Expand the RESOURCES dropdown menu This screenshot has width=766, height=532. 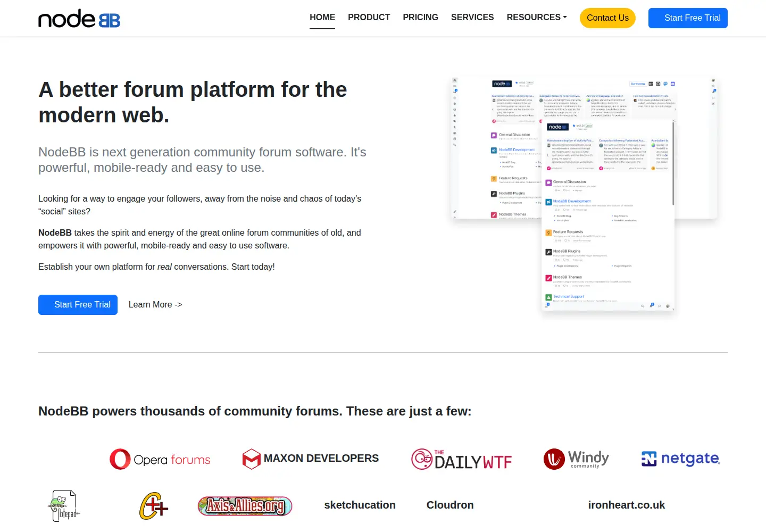pyautogui.click(x=537, y=18)
